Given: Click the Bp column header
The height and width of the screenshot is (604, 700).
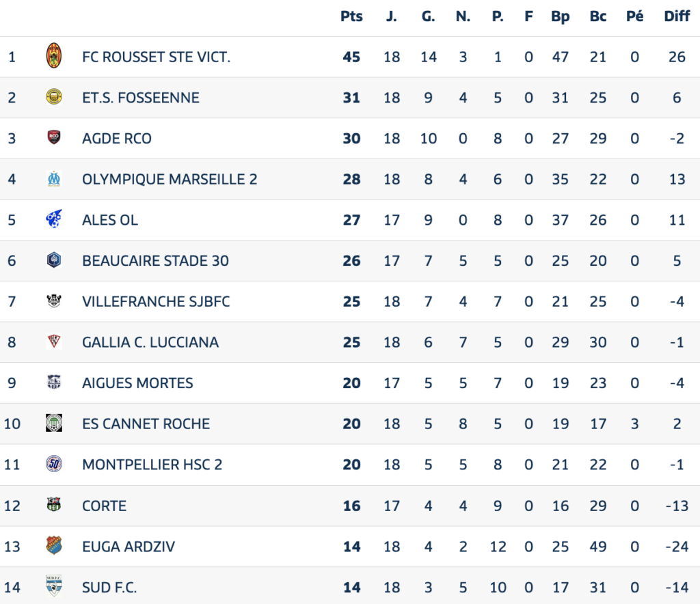Looking at the screenshot, I should tap(561, 17).
